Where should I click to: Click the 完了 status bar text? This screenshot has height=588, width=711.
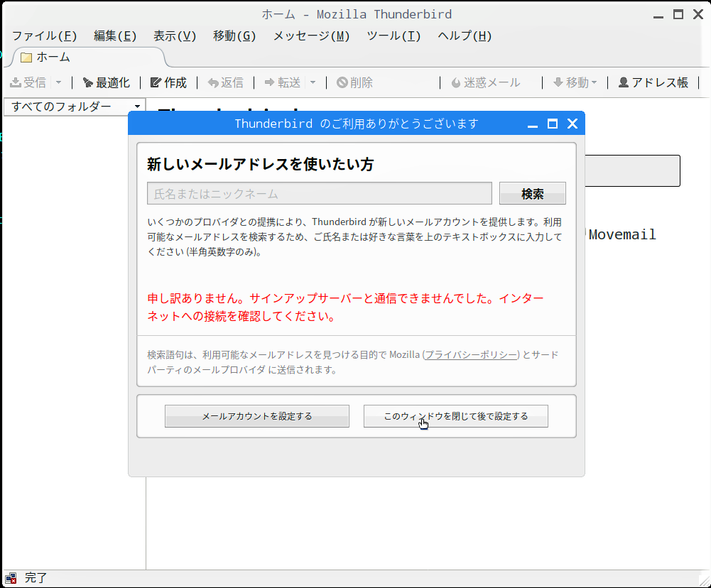[36, 577]
